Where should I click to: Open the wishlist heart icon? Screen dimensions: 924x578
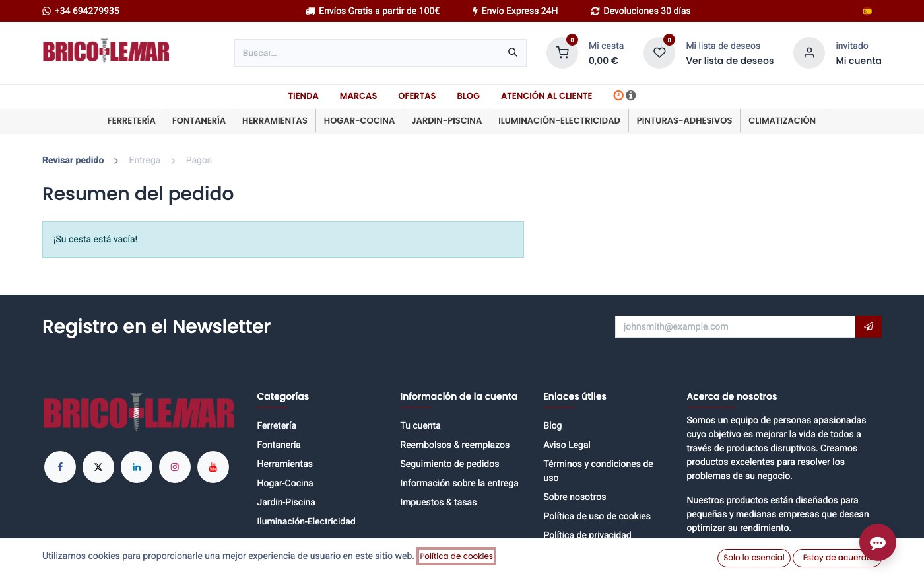[659, 53]
